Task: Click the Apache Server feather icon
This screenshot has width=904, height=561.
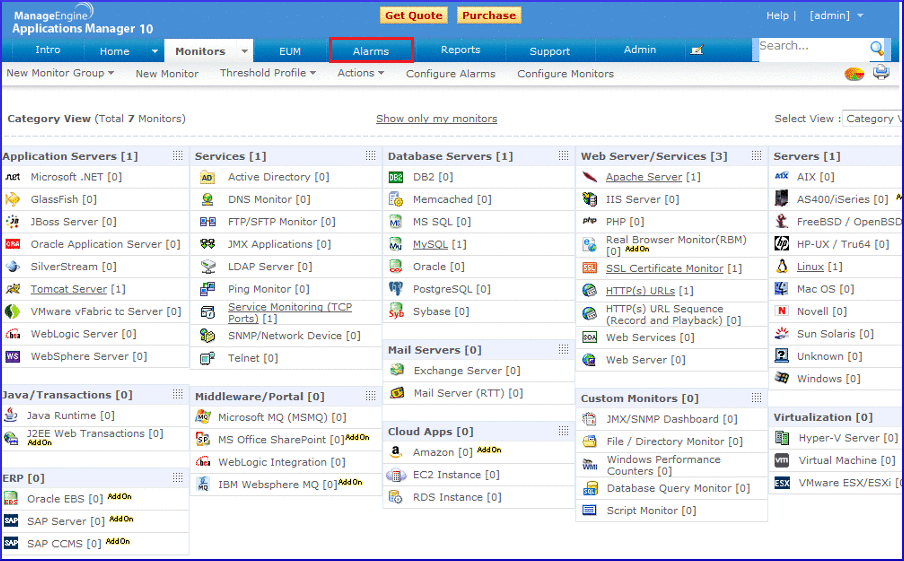Action: pos(589,177)
